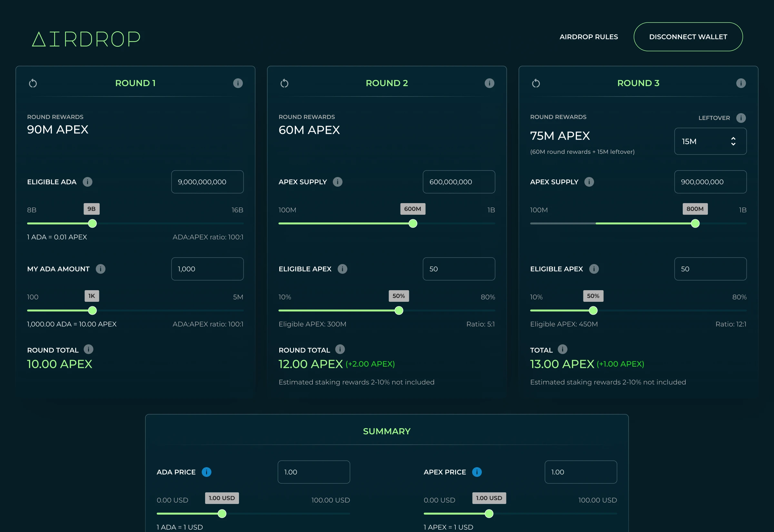Click Round 2 APEX Supply slider handle

point(413,223)
